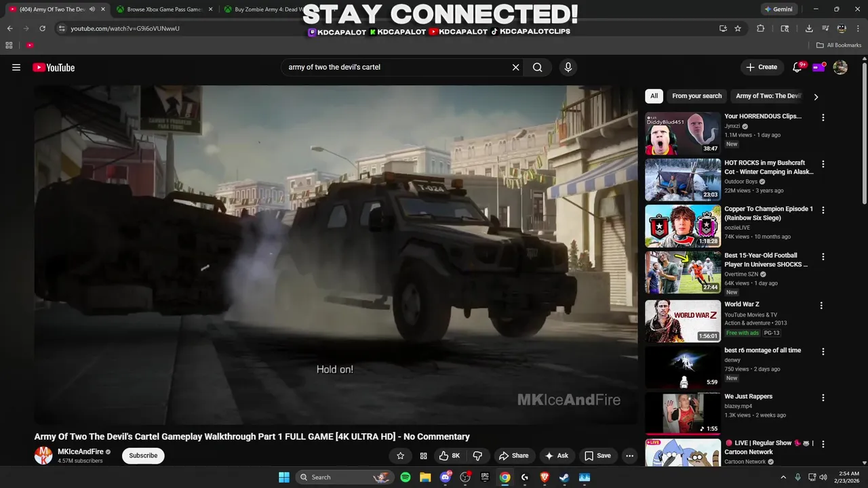The height and width of the screenshot is (488, 868).
Task: Go to the YouTube home logo
Action: coord(54,67)
